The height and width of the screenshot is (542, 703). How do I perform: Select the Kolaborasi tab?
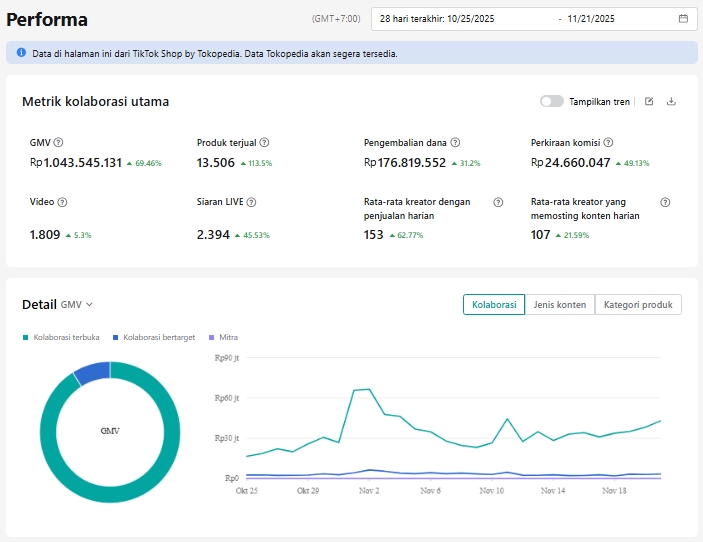[494, 305]
